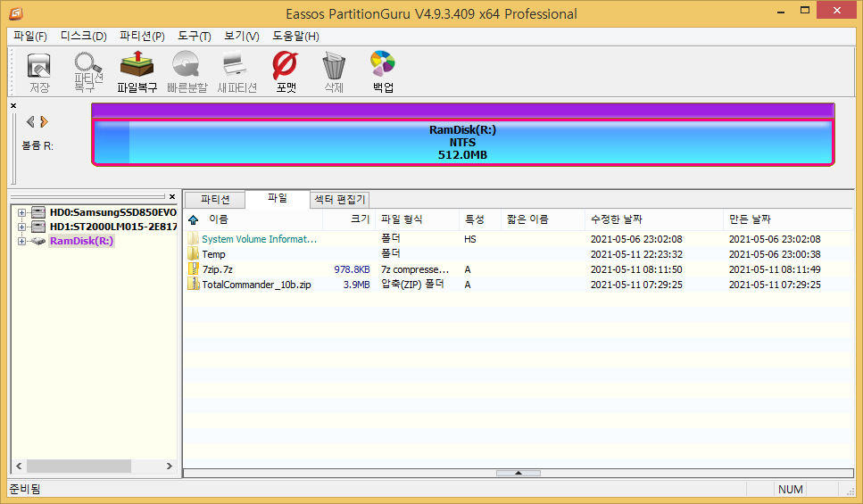Click the 3.9MB size value
This screenshot has width=863, height=504.
click(357, 285)
